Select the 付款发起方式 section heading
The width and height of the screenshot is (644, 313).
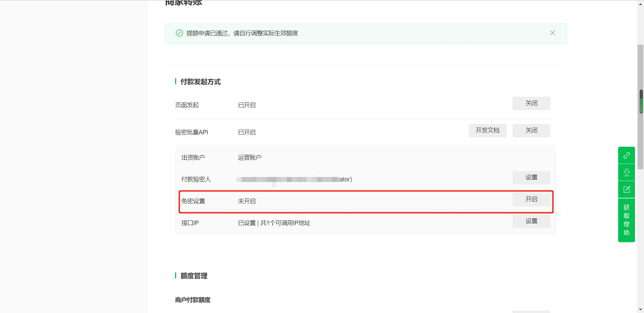coord(200,82)
